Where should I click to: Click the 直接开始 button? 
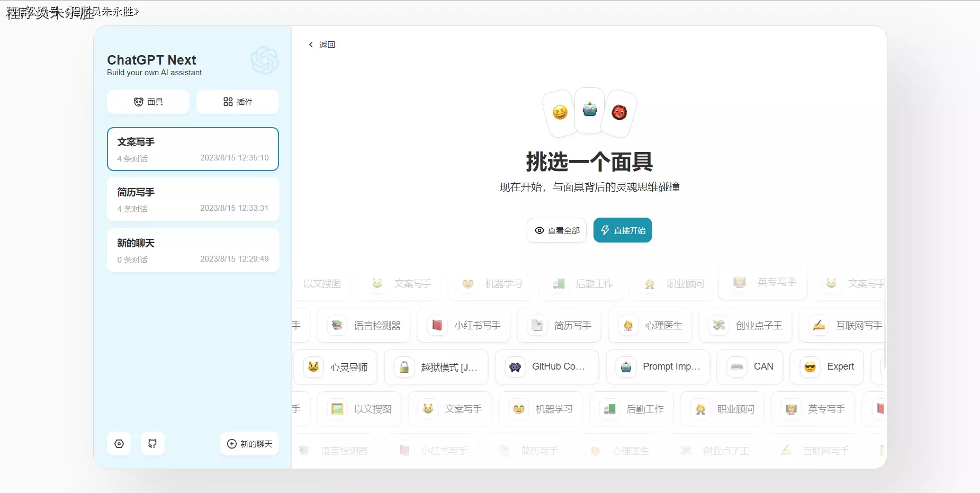tap(622, 230)
